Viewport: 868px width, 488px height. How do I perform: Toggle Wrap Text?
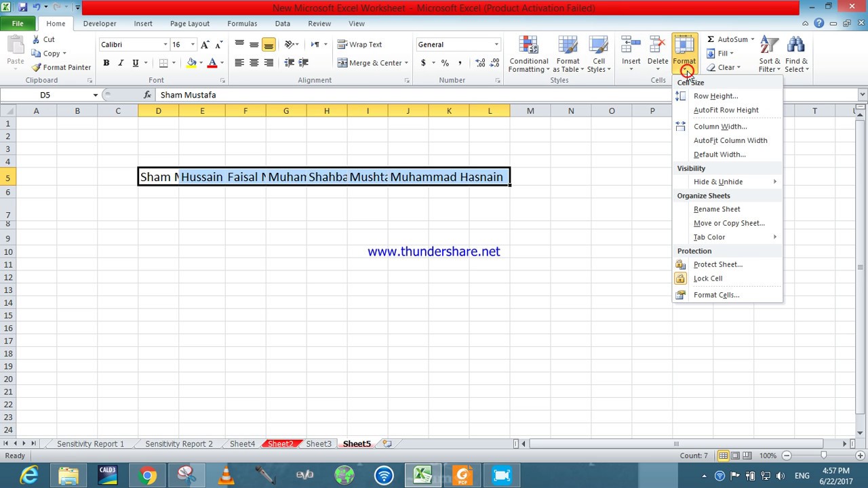(x=360, y=45)
